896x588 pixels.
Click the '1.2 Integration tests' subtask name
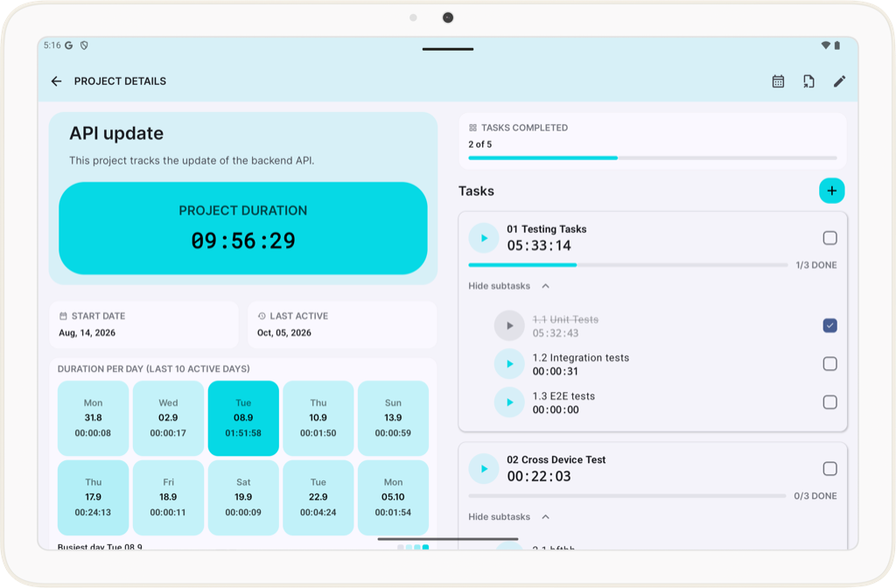pos(581,358)
